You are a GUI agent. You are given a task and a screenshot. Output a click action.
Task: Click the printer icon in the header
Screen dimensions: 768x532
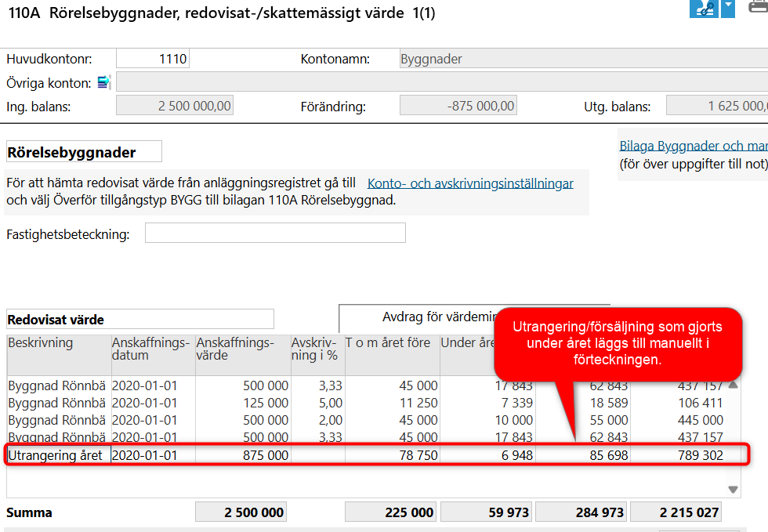pyautogui.click(x=759, y=7)
